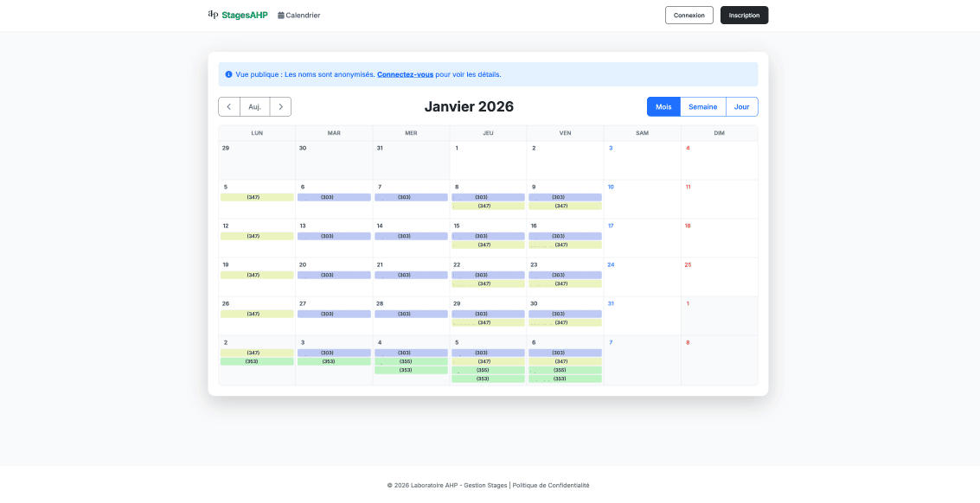Go to previous month with left chevron

228,107
